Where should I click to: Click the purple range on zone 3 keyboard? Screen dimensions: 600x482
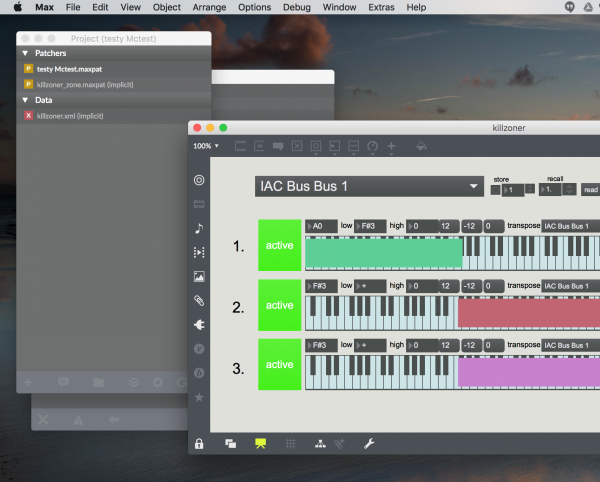pos(529,372)
